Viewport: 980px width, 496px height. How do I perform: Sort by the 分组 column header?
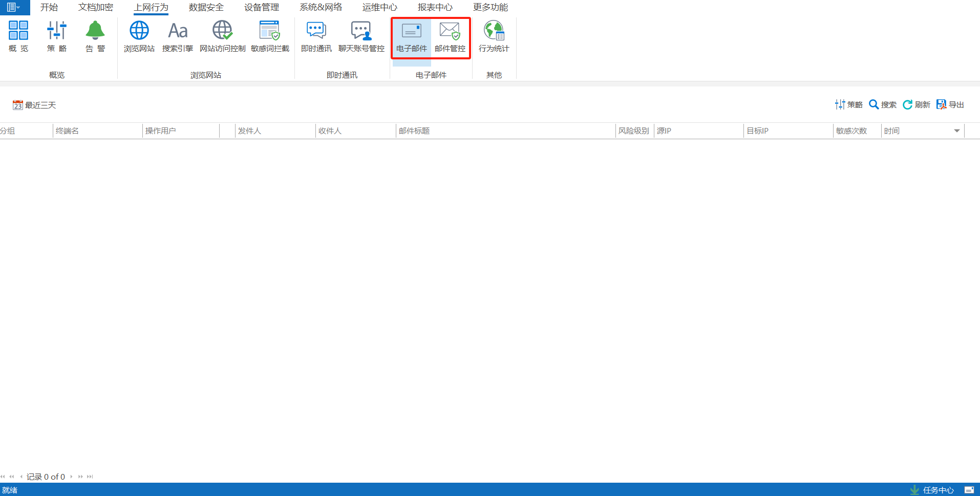pyautogui.click(x=26, y=131)
